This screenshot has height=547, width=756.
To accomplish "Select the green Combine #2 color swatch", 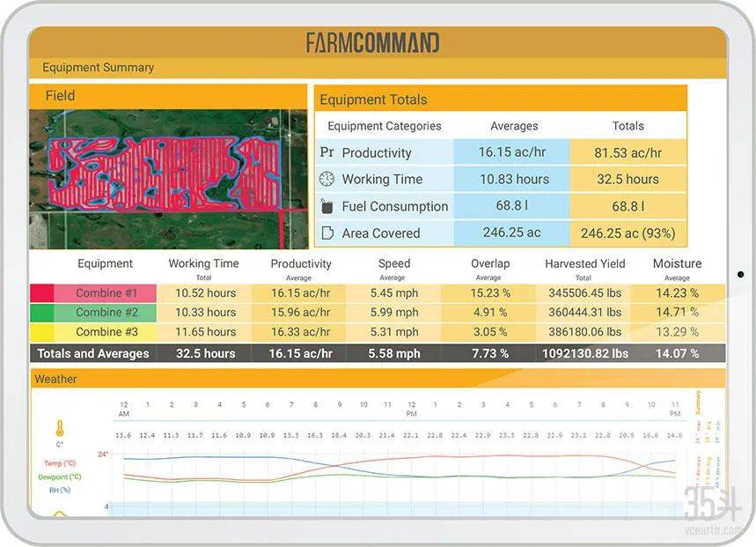I will point(41,313).
